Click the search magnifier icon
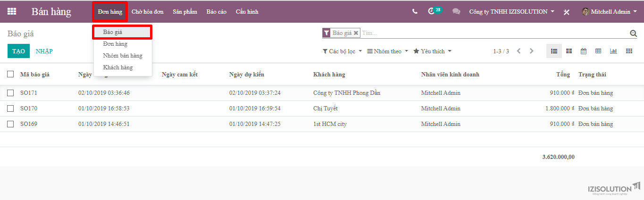 633,33
